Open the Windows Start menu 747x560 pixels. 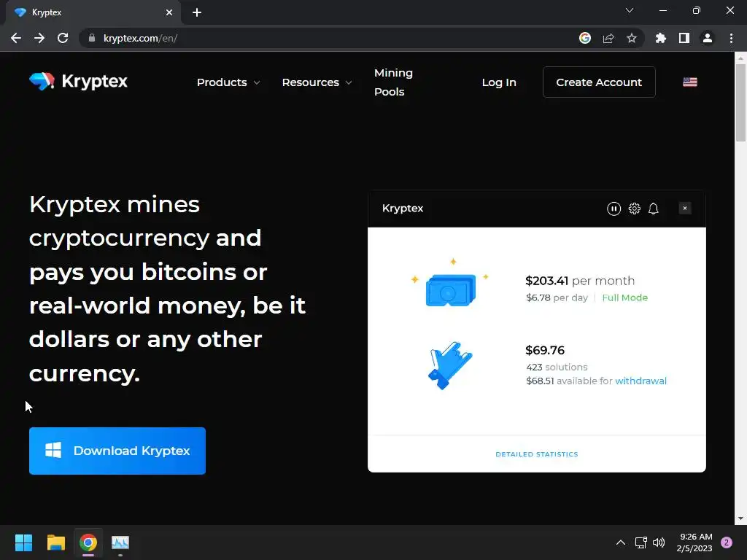click(23, 542)
